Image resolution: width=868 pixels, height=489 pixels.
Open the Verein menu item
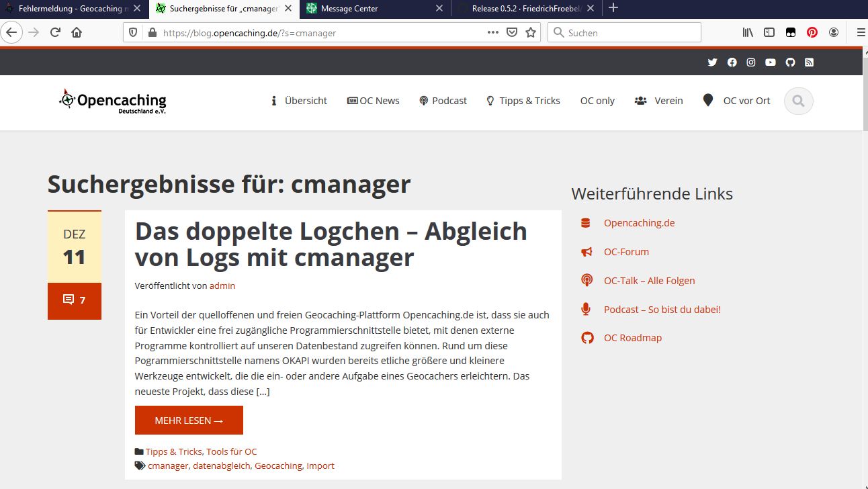[658, 101]
